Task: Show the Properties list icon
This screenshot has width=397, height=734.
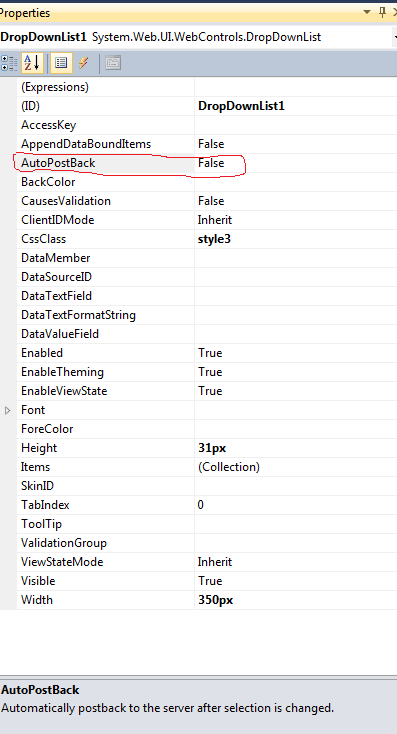Action: (61, 63)
